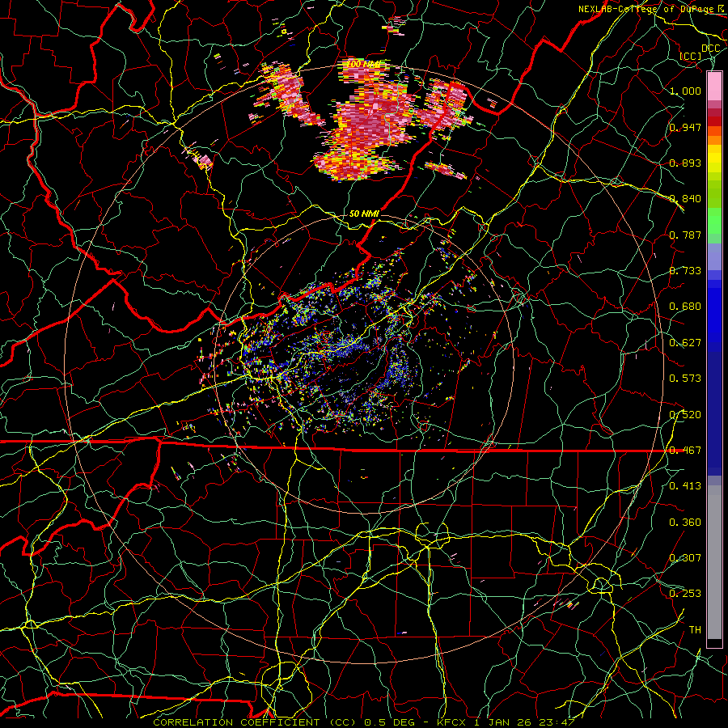
Task: Click the 0.680 scale value
Action: [685, 307]
